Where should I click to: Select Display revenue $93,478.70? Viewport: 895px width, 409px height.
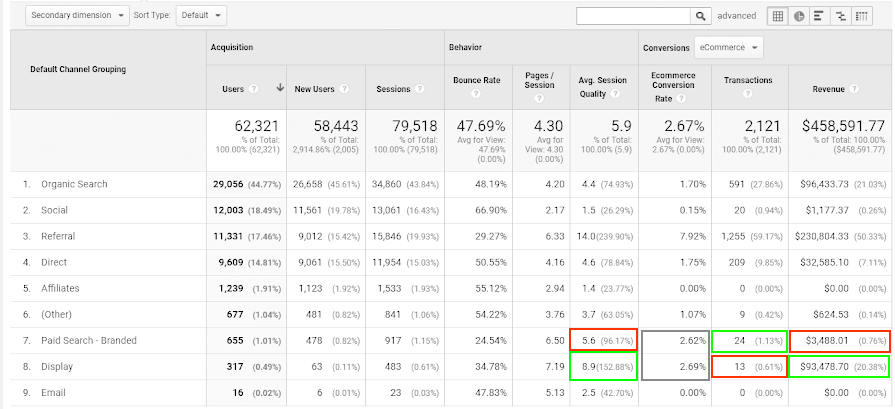click(823, 367)
